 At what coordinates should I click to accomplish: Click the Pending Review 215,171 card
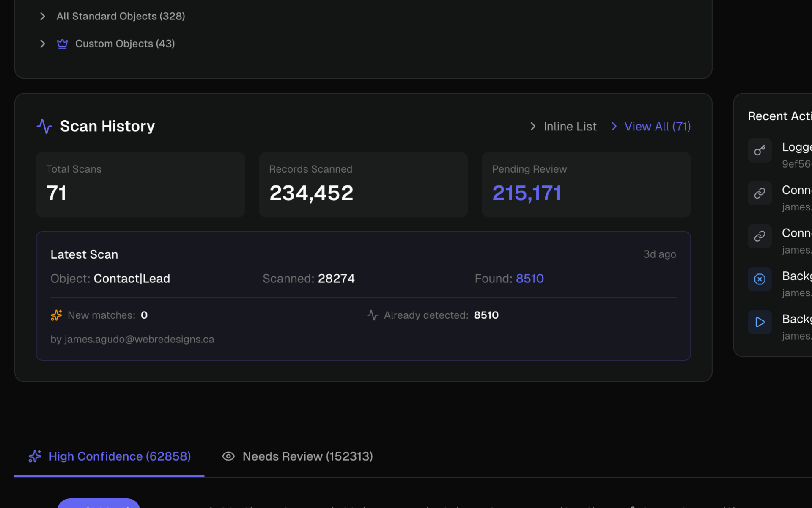(586, 185)
